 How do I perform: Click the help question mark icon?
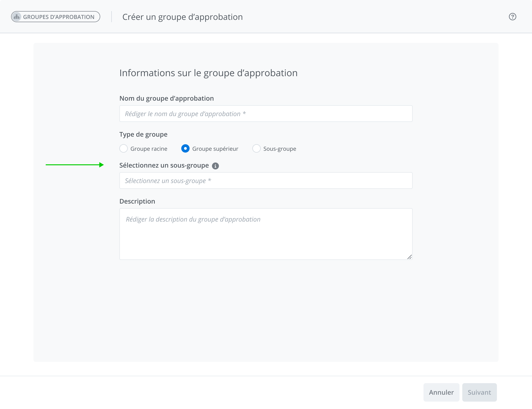(512, 17)
